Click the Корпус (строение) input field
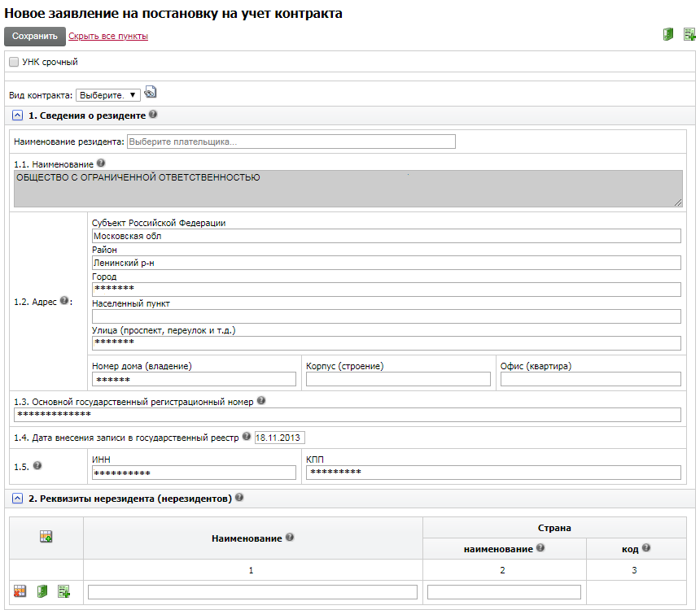Screen dimensions: 700x610 point(398,379)
